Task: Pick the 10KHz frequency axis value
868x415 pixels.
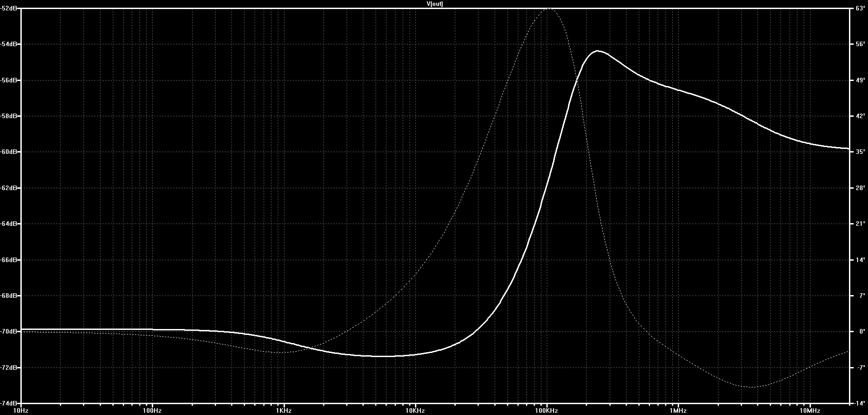Action: coord(415,410)
